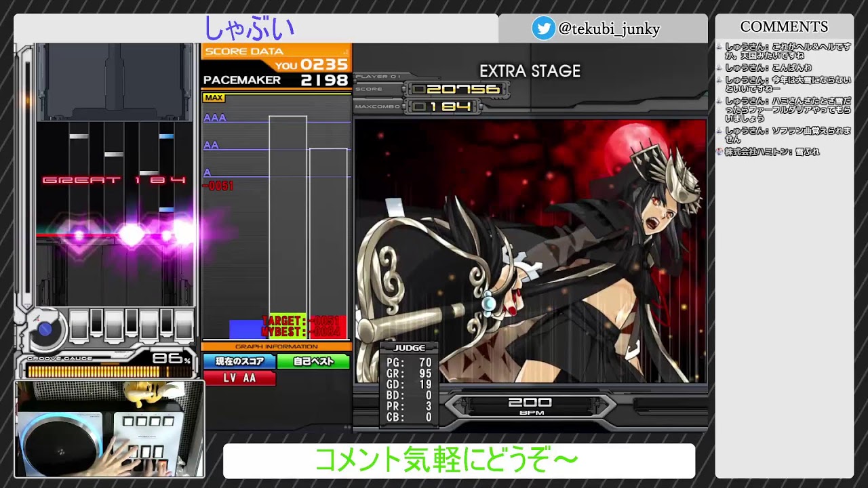
Task: Click the Twitter bird icon
Action: [543, 28]
